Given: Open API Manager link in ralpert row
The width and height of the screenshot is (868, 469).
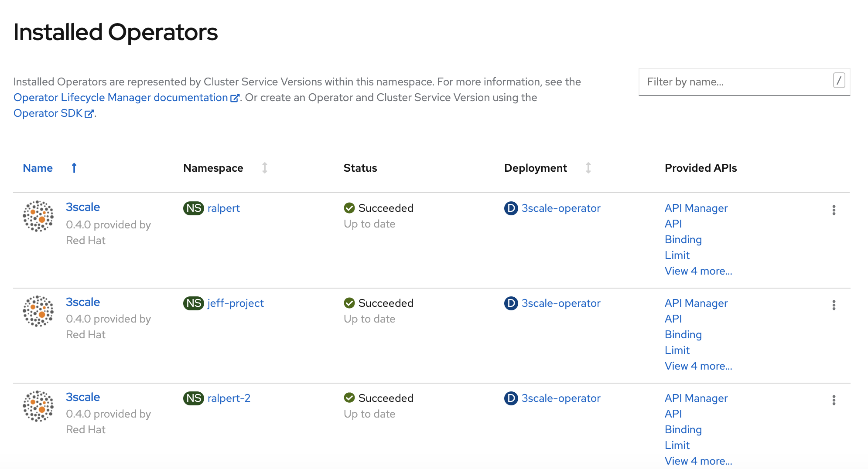Looking at the screenshot, I should click(x=696, y=208).
